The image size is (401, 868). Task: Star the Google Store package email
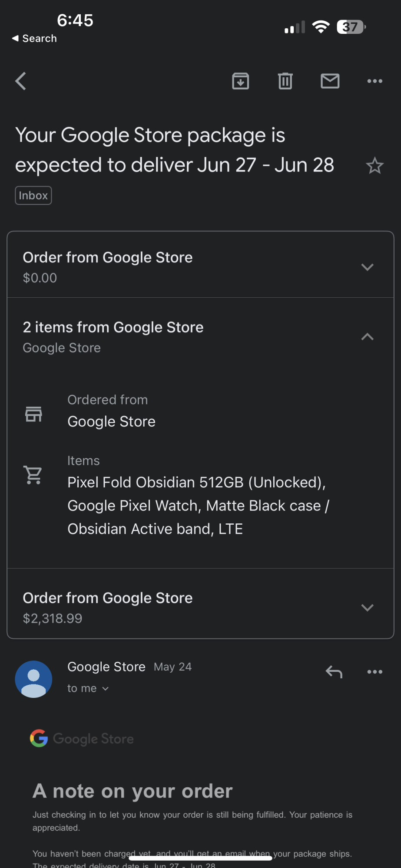tap(374, 166)
